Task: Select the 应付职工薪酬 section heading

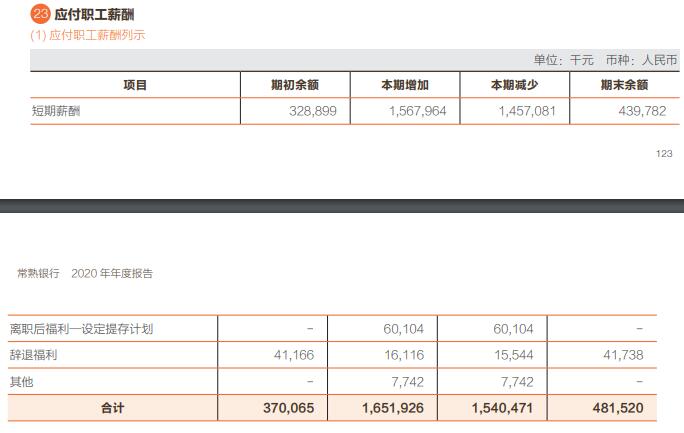Action: (x=94, y=15)
